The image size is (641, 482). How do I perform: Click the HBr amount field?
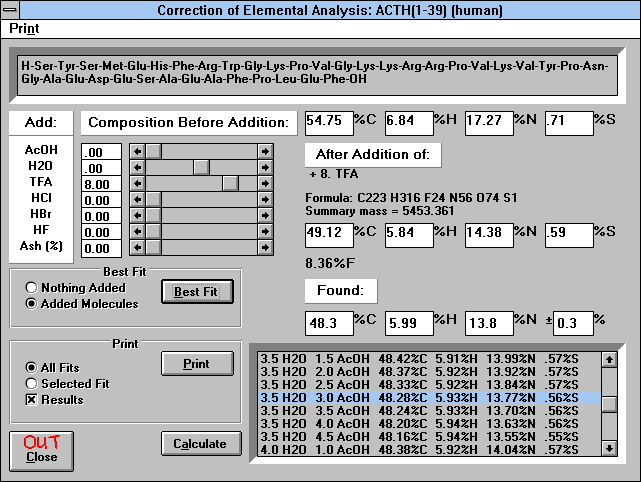pyautogui.click(x=101, y=215)
